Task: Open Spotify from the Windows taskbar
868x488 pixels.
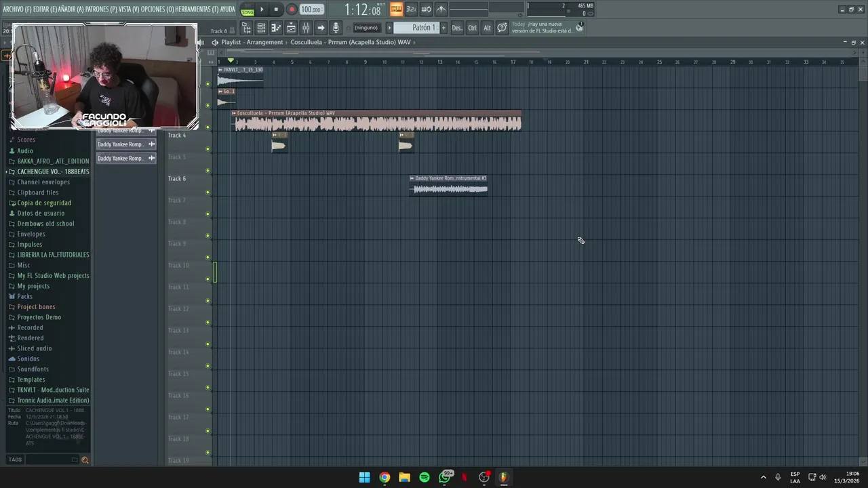Action: [425, 477]
